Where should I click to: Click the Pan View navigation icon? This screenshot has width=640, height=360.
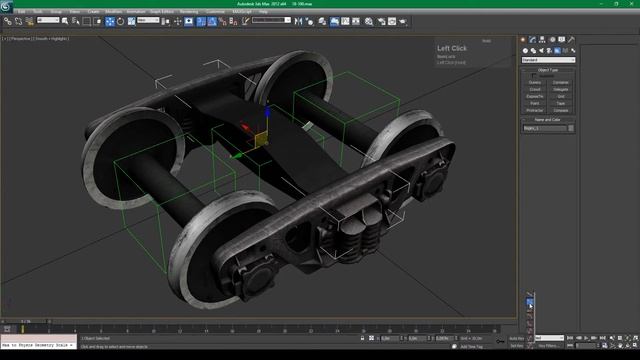(620, 346)
